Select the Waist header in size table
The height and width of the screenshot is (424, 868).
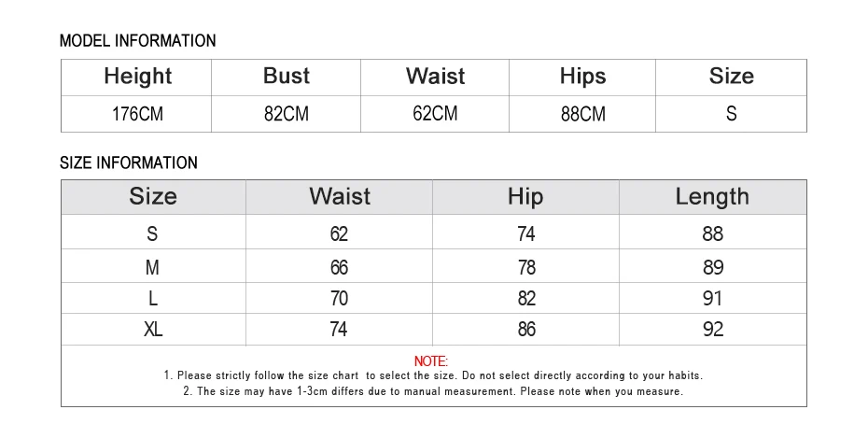coord(340,197)
